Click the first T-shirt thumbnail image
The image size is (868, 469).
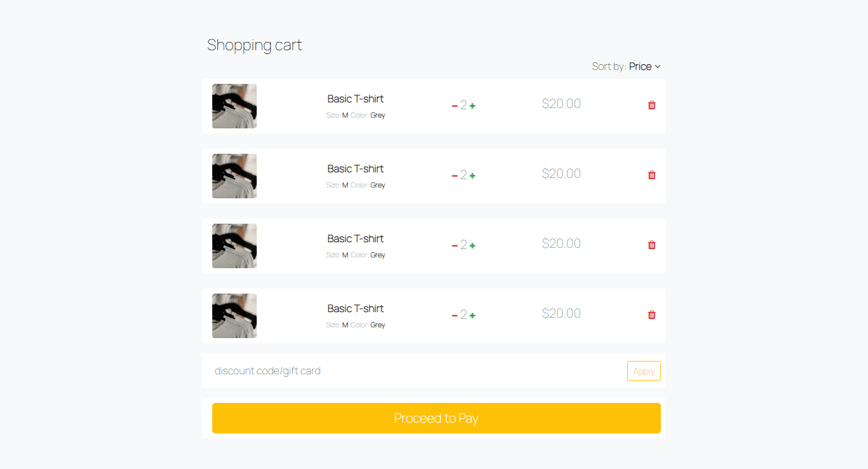234,106
